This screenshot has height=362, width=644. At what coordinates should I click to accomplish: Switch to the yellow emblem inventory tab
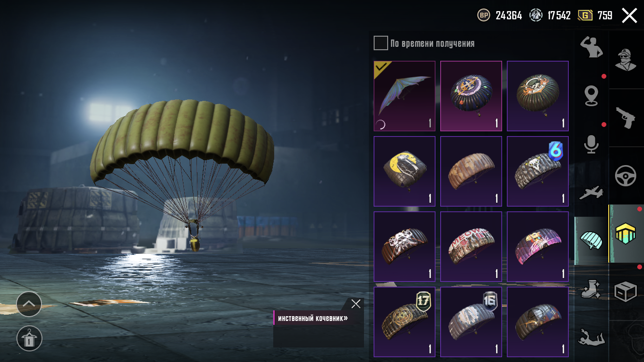626,234
